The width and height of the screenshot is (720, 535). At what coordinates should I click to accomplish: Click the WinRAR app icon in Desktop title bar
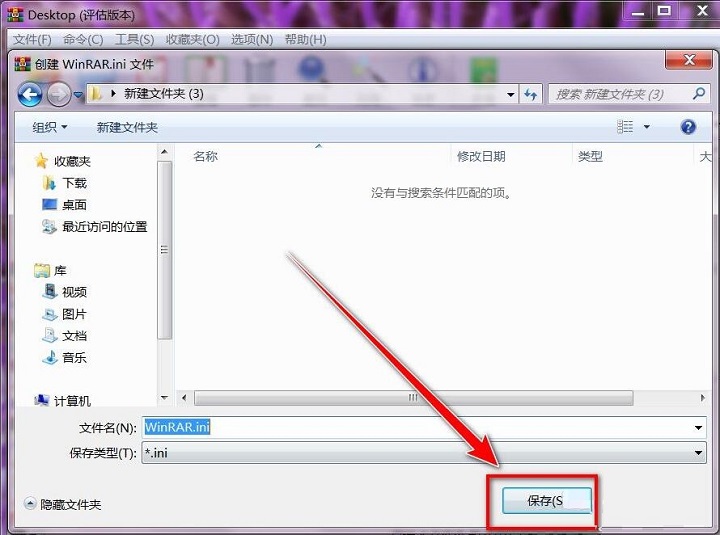point(16,14)
